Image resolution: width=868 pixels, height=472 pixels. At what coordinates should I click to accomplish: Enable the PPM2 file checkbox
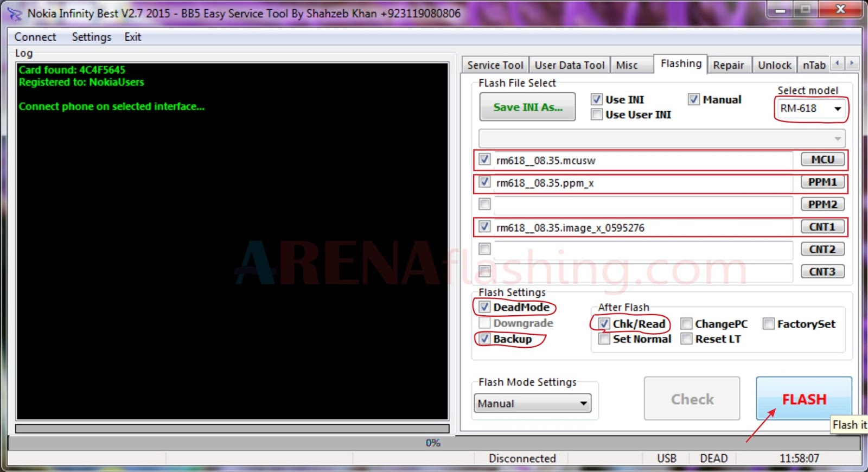[x=484, y=204]
